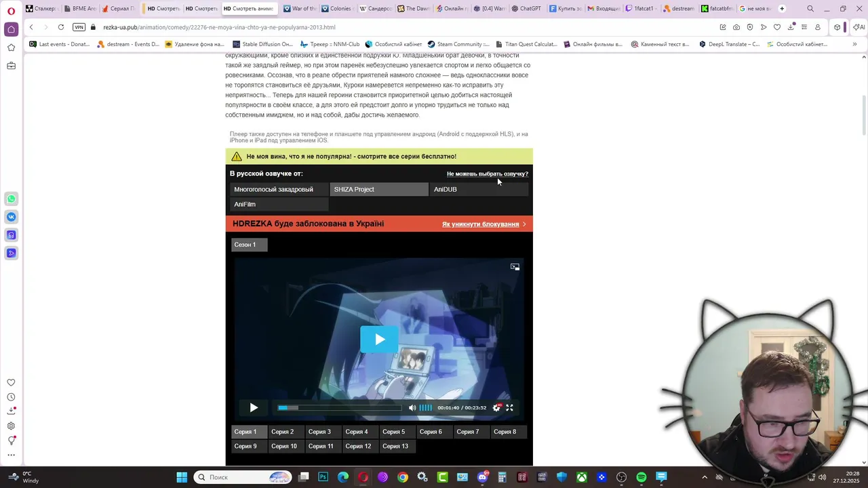Select Серия 9 episode
The width and height of the screenshot is (868, 488).
249,447
